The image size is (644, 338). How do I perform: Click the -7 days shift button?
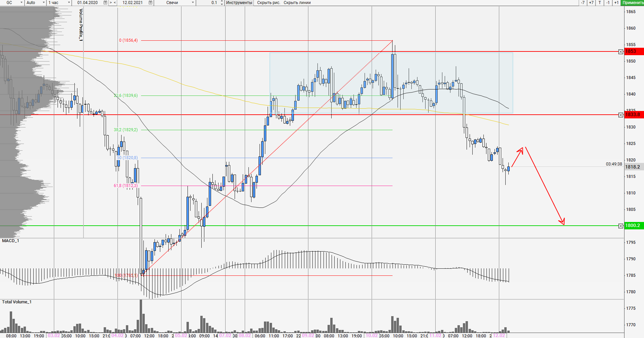tap(583, 3)
